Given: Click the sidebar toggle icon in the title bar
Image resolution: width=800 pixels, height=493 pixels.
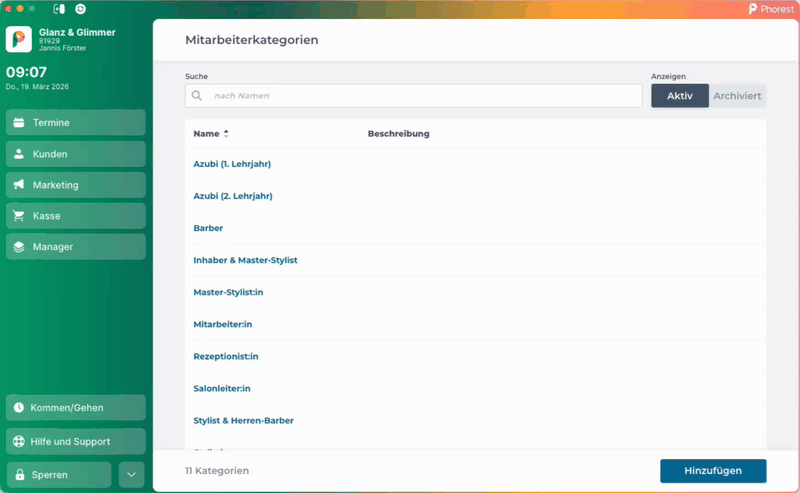Looking at the screenshot, I should point(59,9).
